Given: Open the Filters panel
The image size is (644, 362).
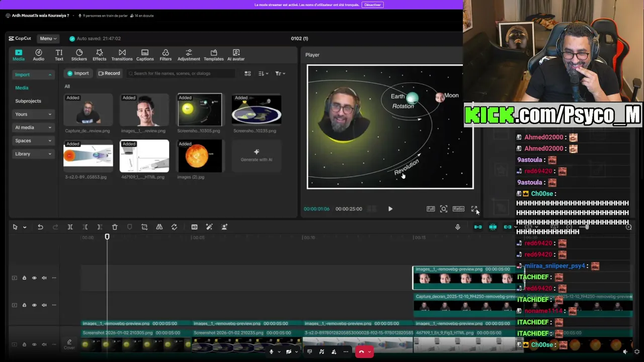Looking at the screenshot, I should [x=166, y=55].
